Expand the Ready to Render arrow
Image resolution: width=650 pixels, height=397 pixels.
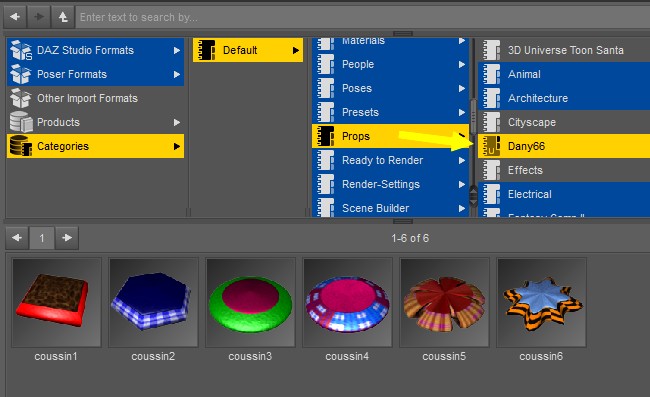tap(462, 160)
